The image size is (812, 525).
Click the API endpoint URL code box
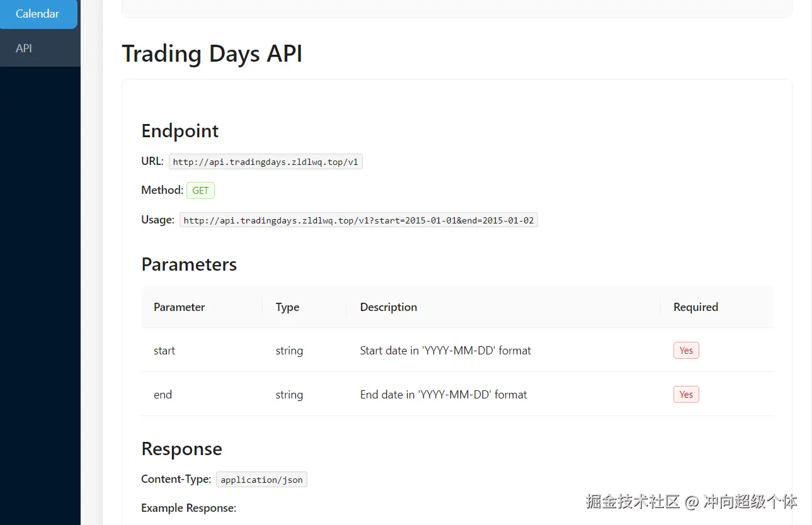click(265, 162)
